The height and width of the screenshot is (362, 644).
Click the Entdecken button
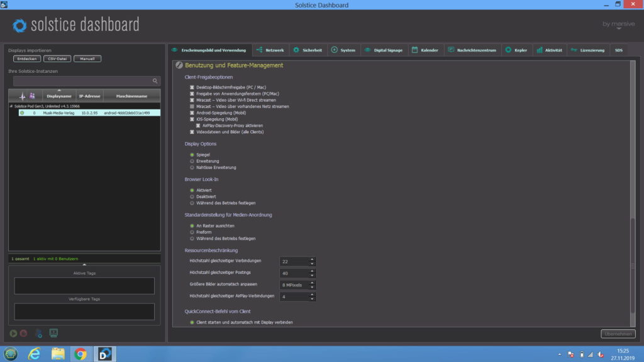tap(26, 59)
